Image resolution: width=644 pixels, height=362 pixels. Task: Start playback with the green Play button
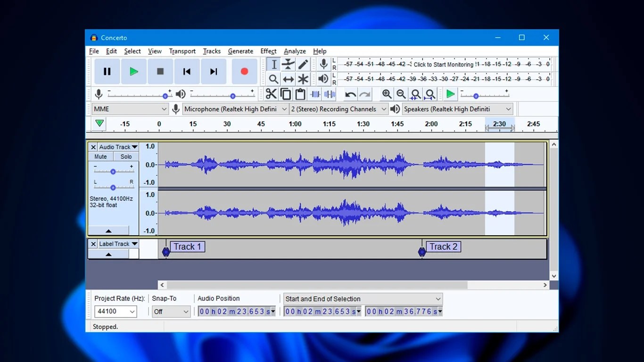[x=134, y=72]
